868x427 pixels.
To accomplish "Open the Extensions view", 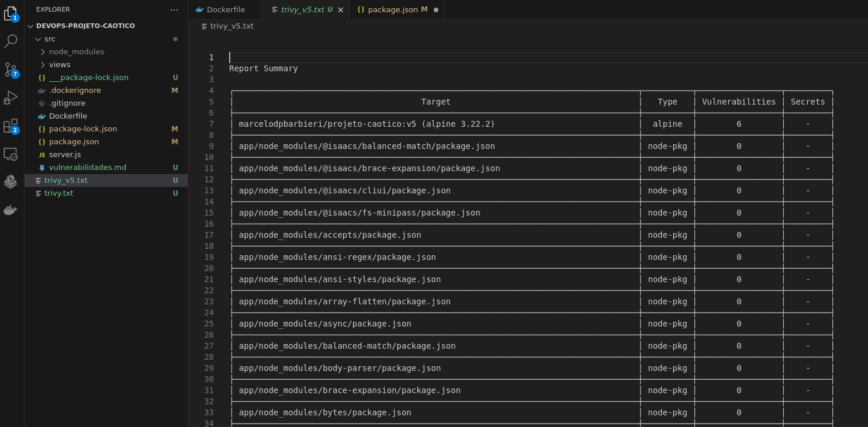I will 11,126.
